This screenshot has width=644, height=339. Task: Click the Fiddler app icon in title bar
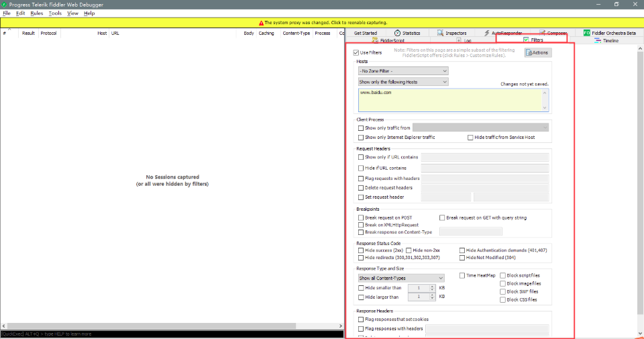[x=4, y=5]
